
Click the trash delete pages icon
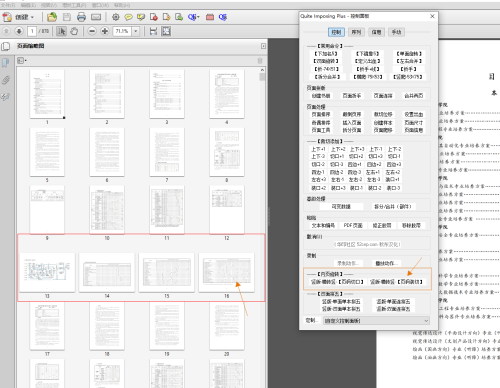pos(260,60)
